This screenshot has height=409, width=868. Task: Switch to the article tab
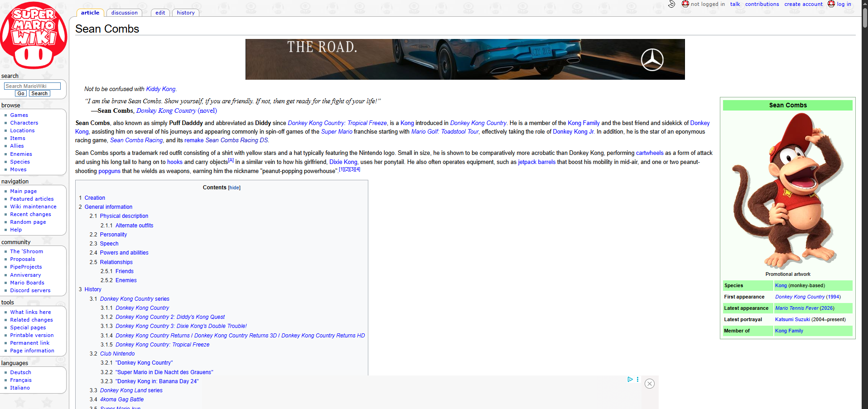tap(90, 13)
